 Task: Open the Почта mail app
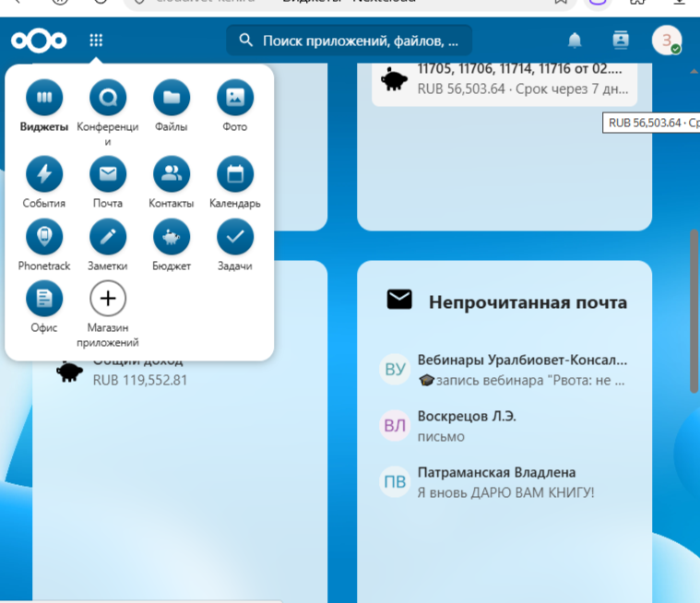tap(108, 183)
